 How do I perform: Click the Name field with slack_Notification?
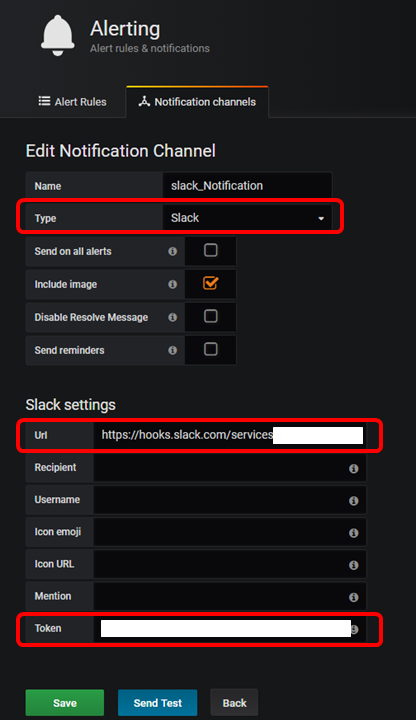pyautogui.click(x=247, y=186)
